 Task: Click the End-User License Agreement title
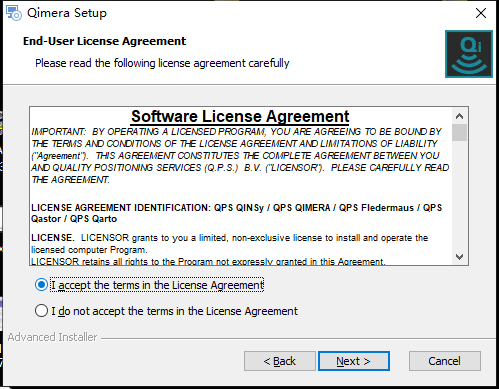tap(104, 41)
